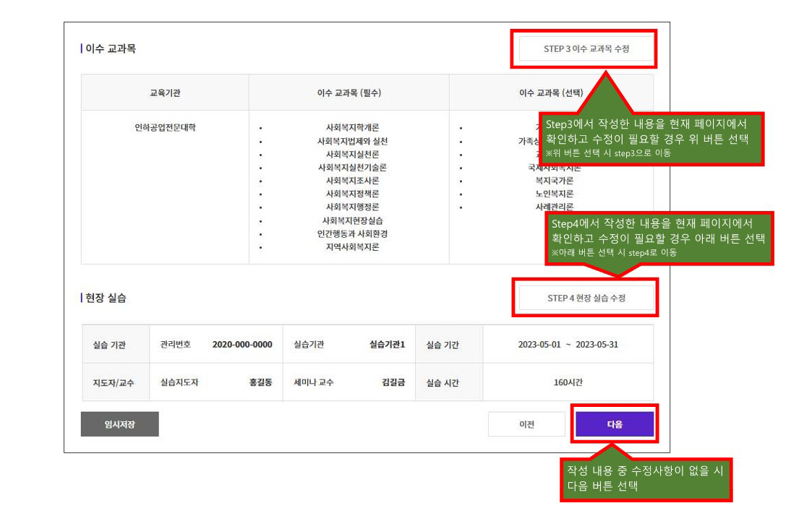The image size is (812, 524).
Task: Click the 세미나 교수 label
Action: pos(313,382)
